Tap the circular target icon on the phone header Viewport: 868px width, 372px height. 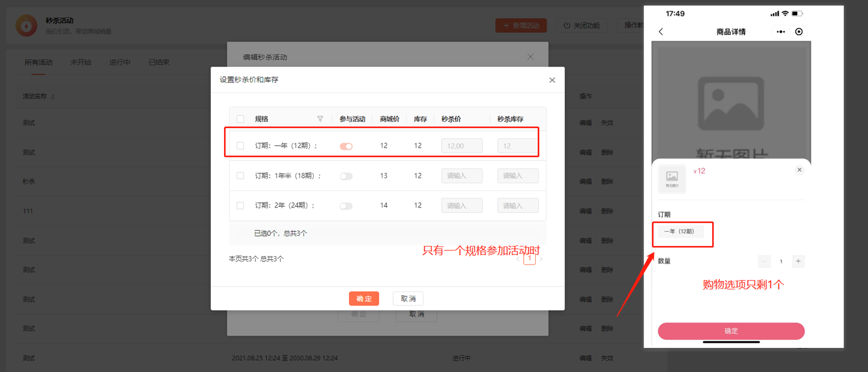799,32
